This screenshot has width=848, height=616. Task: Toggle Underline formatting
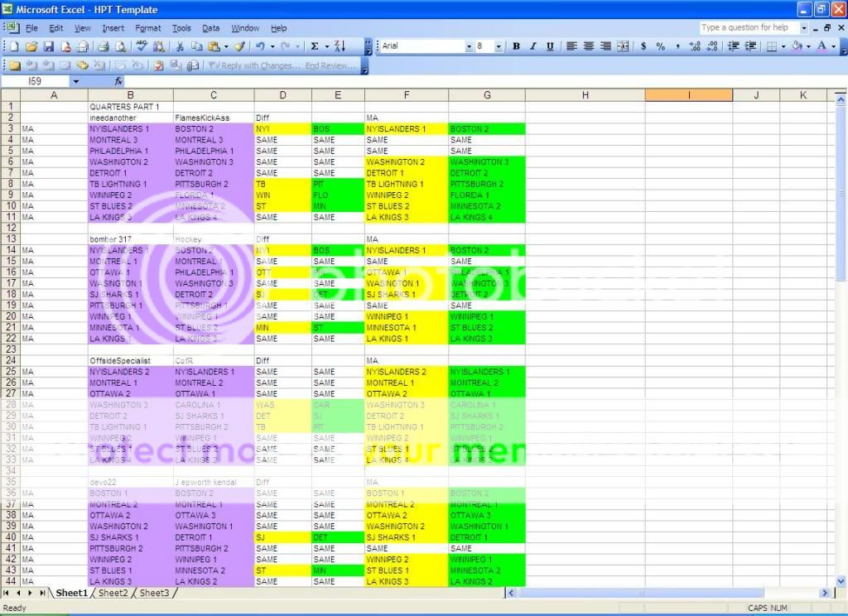(x=550, y=46)
